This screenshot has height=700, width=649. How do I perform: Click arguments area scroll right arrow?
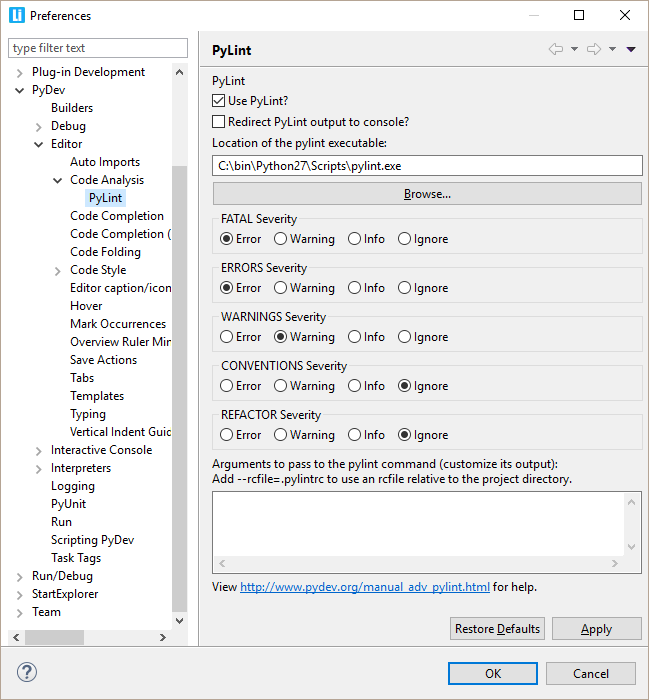click(615, 563)
